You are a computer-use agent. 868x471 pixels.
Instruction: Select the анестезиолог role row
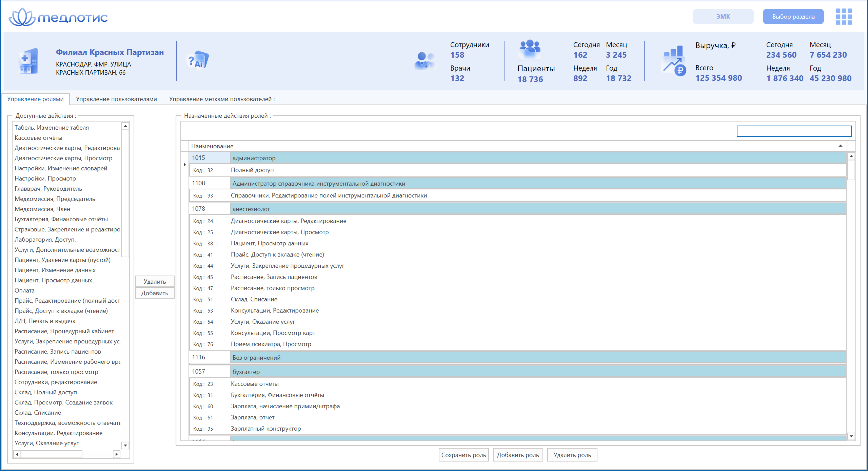click(x=518, y=209)
